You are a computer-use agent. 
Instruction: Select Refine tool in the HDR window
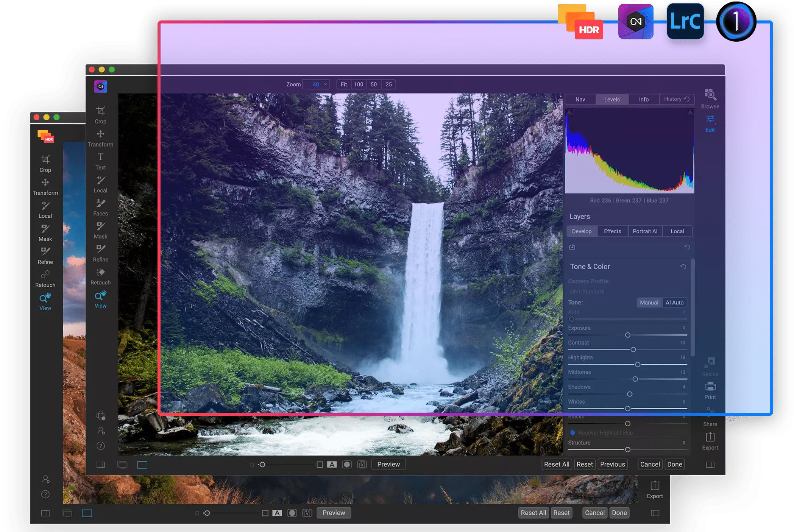point(45,256)
